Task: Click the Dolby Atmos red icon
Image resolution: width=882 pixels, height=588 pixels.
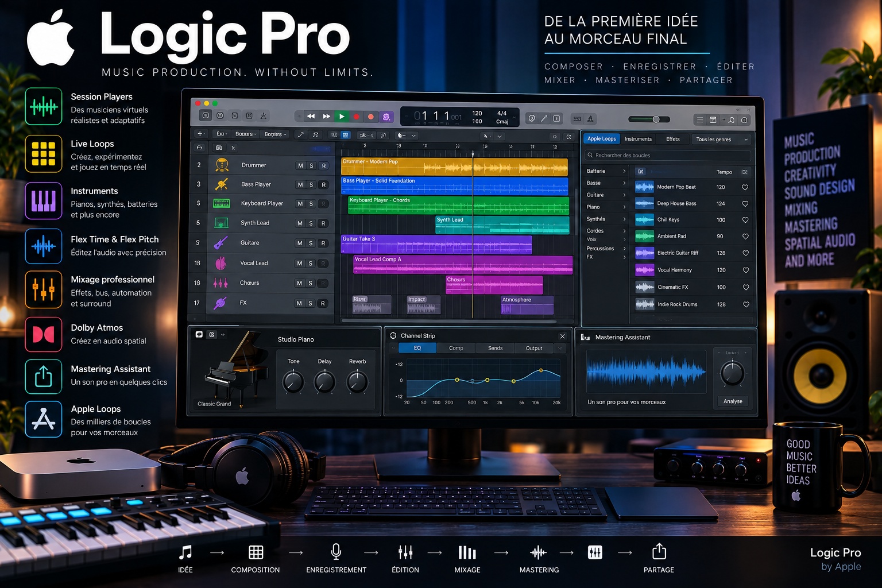Action: point(44,334)
